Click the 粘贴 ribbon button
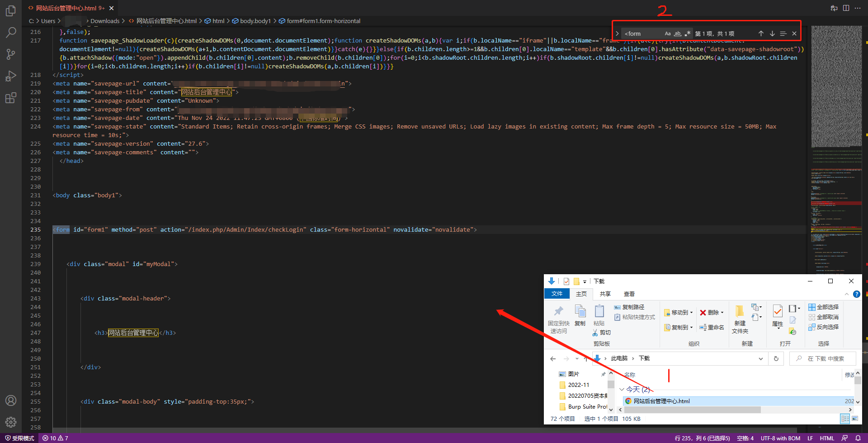Viewport: 868px width, 443px height. [x=599, y=315]
